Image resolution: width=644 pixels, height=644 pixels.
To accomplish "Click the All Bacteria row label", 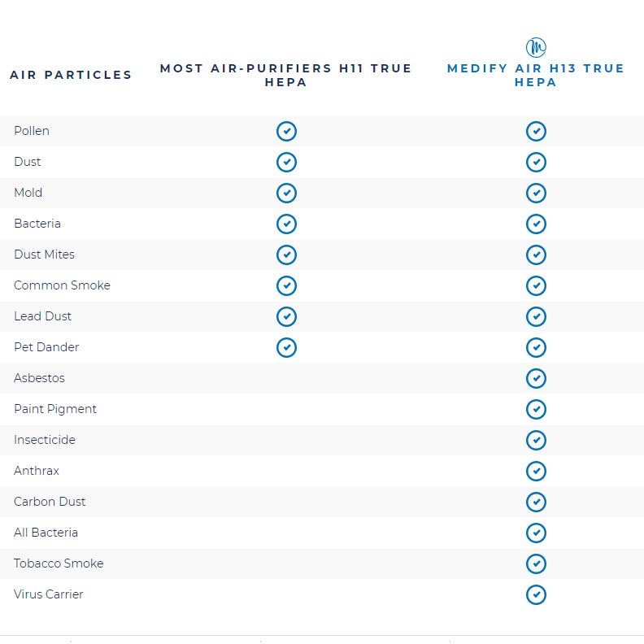I will point(46,533).
